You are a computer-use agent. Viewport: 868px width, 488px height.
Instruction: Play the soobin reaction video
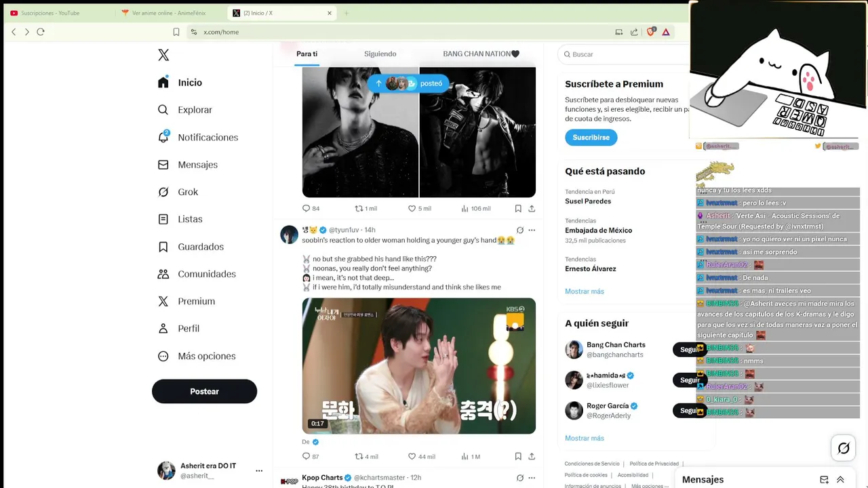click(419, 366)
